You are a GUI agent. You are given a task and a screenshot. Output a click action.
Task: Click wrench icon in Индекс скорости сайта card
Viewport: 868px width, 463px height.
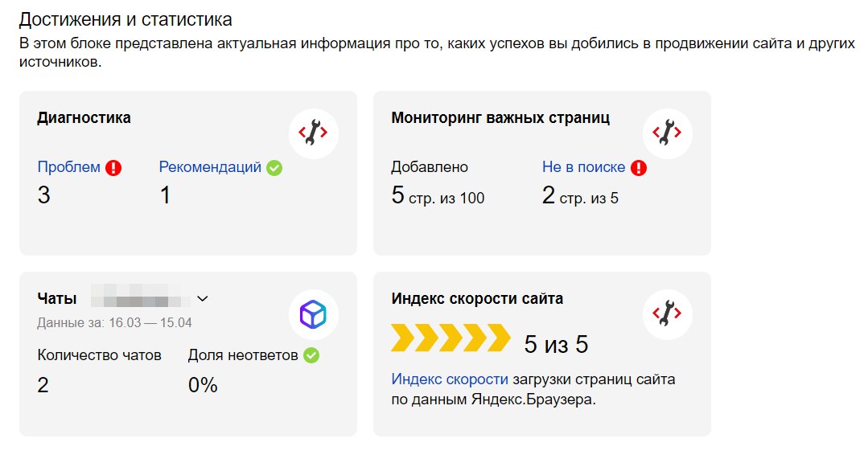pos(667,313)
